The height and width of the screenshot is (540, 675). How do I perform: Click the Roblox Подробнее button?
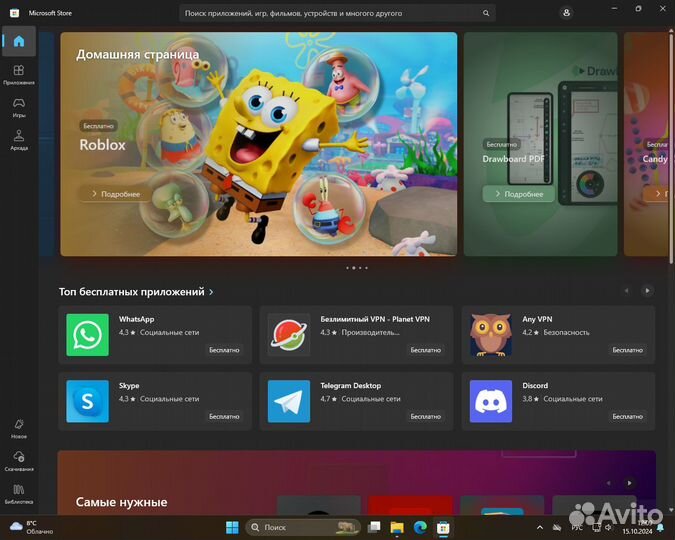[x=116, y=194]
